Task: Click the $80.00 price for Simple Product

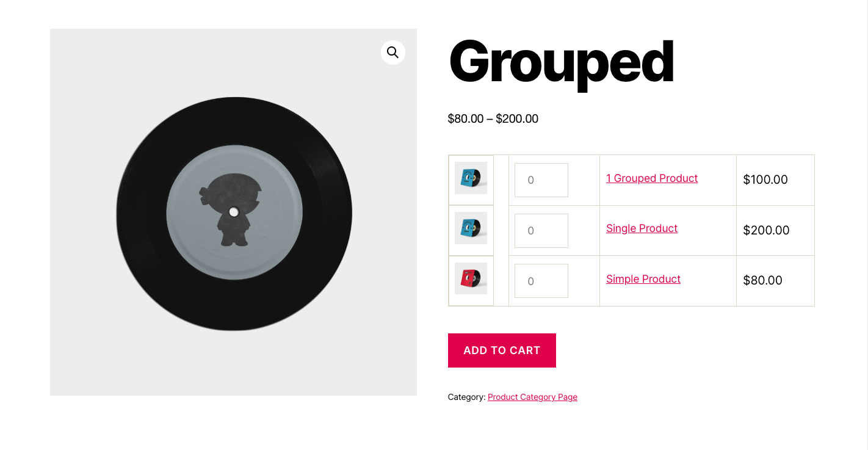Action: click(x=762, y=280)
